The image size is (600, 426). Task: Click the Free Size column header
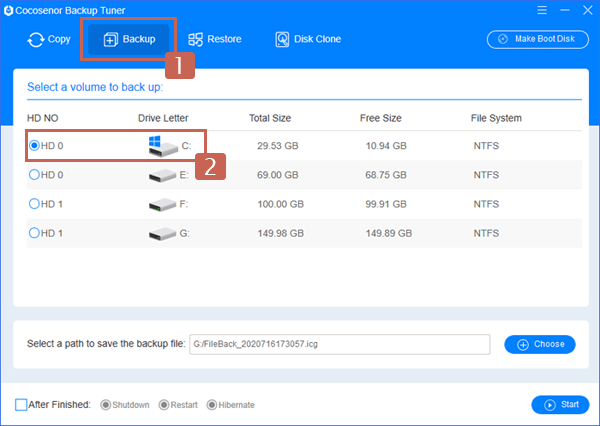tap(380, 118)
